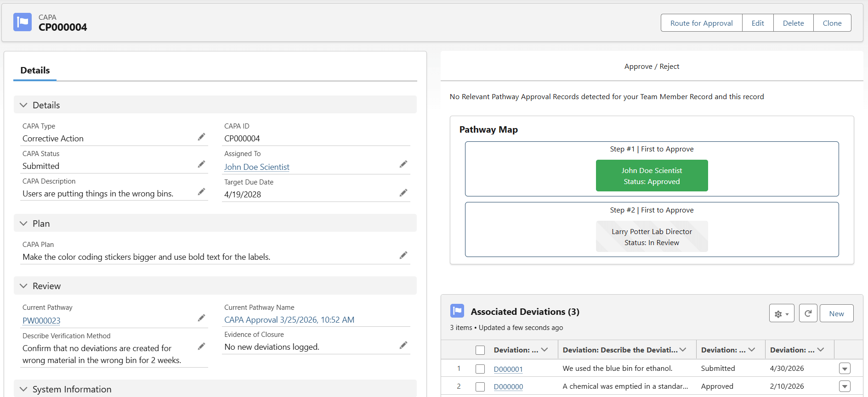Edit CAPA Plan via pencil icon

tap(403, 255)
